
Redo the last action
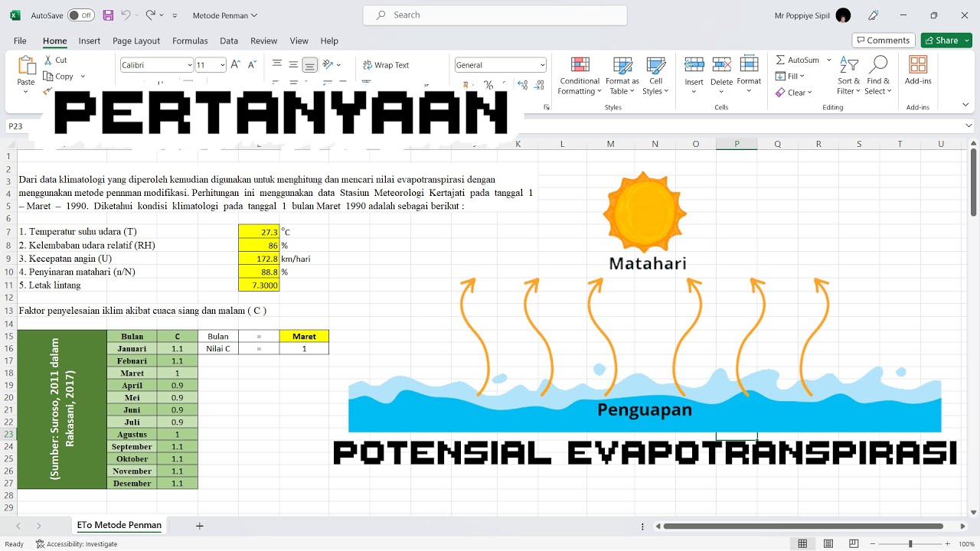tap(151, 15)
